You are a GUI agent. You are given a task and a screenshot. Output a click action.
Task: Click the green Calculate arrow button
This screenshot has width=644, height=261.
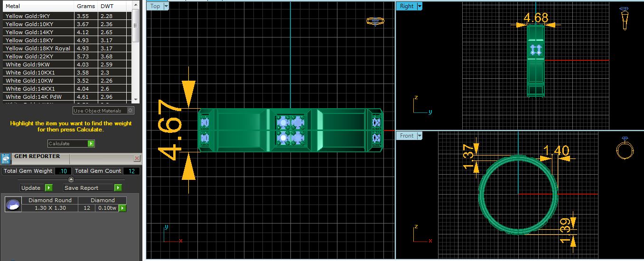coord(91,143)
